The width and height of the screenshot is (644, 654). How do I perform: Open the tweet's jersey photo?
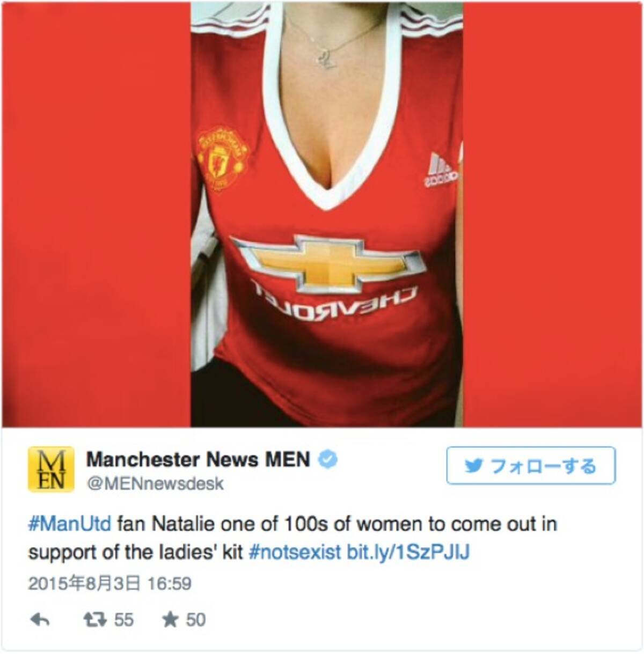(322, 215)
